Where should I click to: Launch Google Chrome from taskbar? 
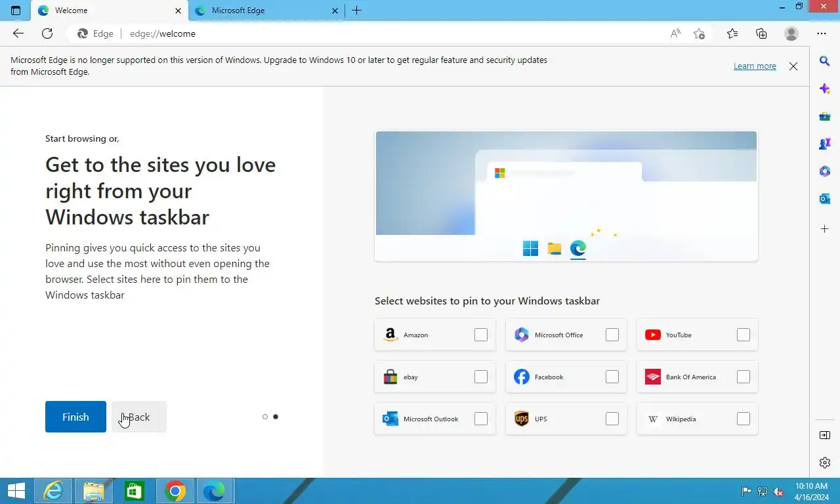[175, 491]
